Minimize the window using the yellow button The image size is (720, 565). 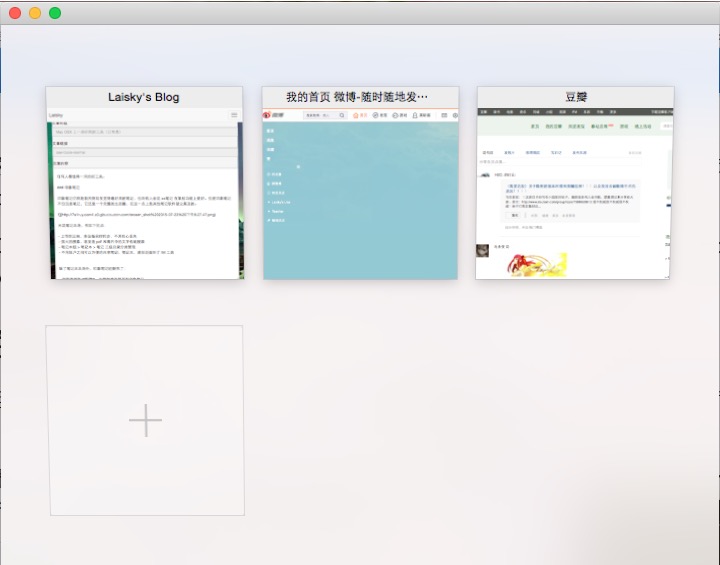pyautogui.click(x=35, y=13)
